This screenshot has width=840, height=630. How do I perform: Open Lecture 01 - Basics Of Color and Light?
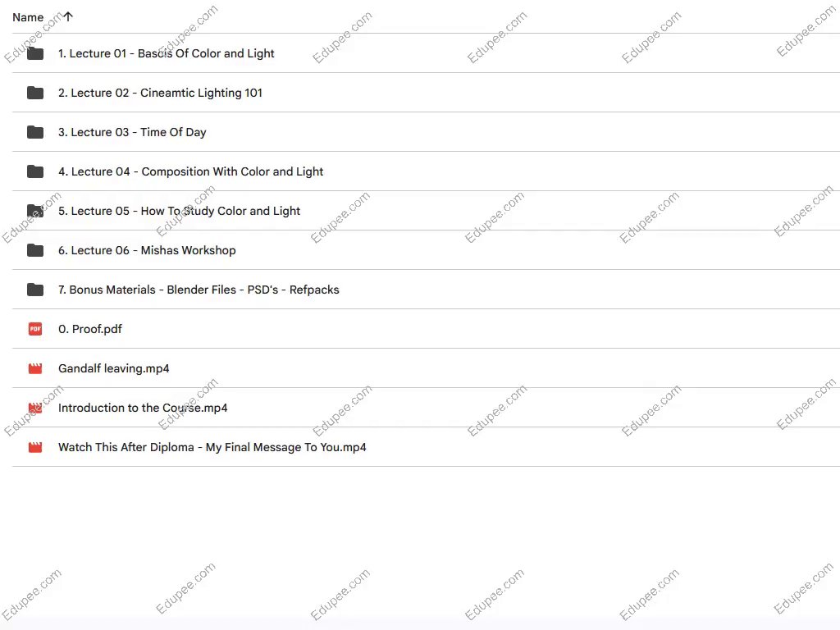166,53
